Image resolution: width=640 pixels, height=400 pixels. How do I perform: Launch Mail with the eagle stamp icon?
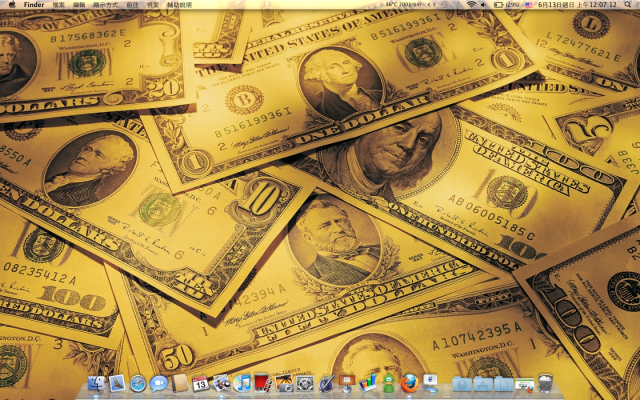tap(117, 383)
